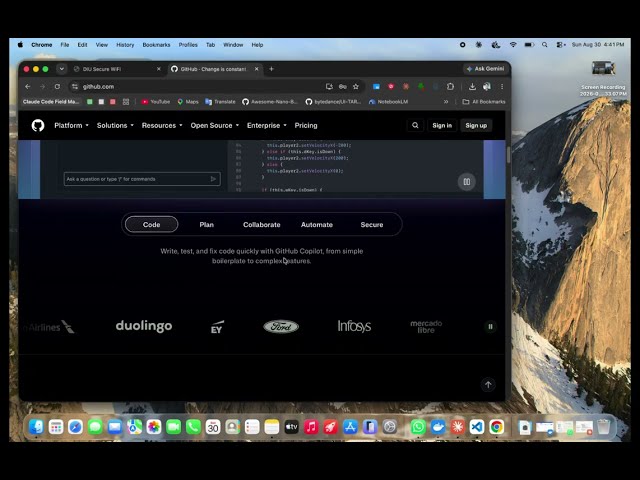Open Chrome extensions puzzle icon
This screenshot has width=640, height=480.
[x=450, y=87]
